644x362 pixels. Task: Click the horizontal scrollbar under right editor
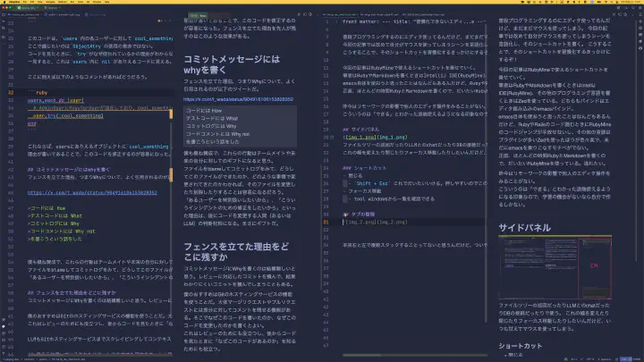coord(362,356)
